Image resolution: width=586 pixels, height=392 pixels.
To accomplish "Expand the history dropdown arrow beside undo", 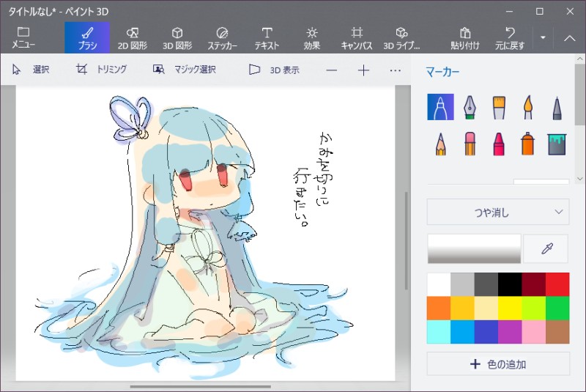I will click(x=543, y=37).
